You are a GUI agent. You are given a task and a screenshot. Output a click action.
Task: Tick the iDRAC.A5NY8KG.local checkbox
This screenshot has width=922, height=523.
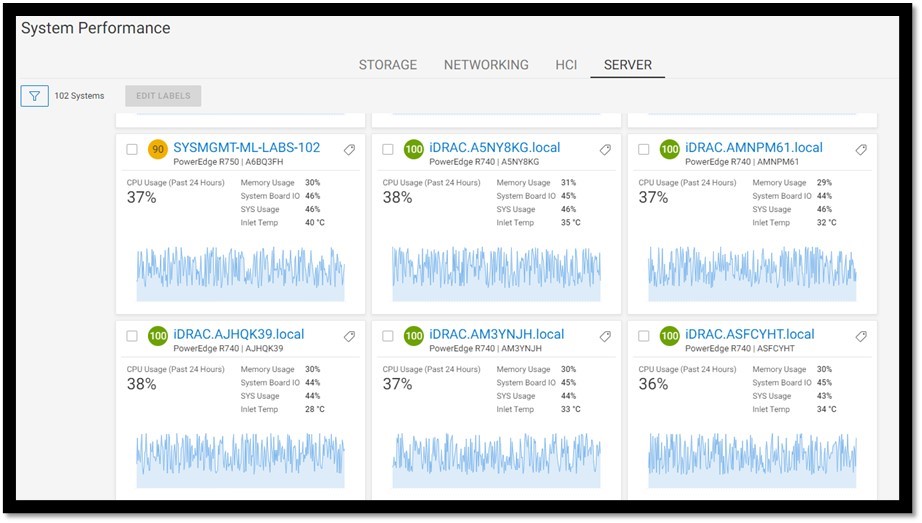(388, 150)
